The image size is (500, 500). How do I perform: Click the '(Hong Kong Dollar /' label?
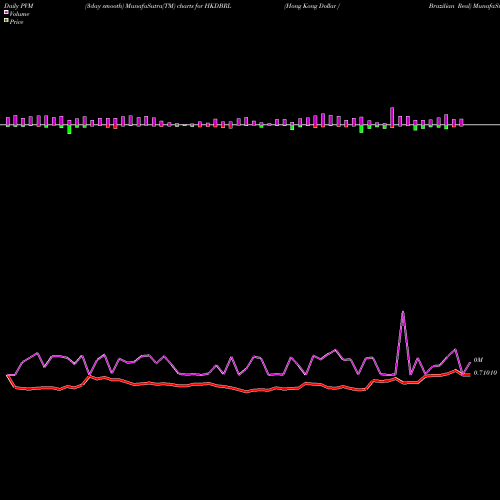click(312, 6)
